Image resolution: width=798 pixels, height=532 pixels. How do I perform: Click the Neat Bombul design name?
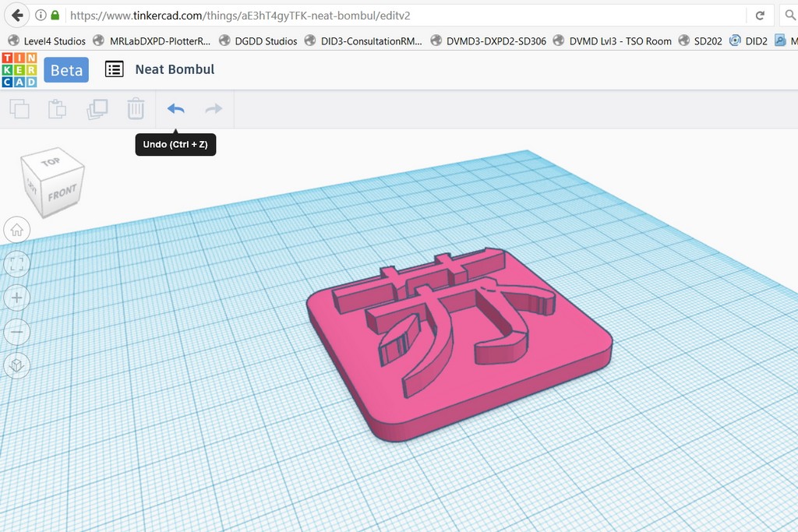point(175,69)
